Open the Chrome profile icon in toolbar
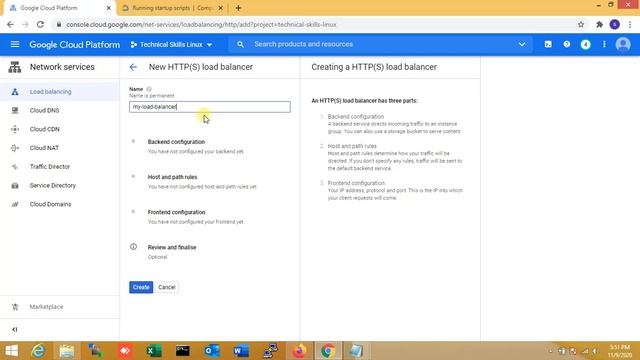 click(x=615, y=24)
